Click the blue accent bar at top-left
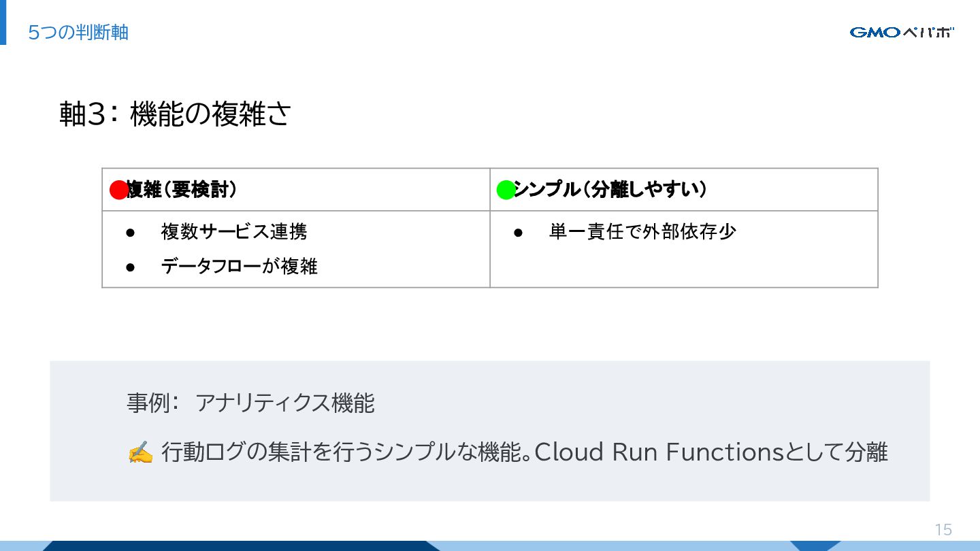 (3, 22)
